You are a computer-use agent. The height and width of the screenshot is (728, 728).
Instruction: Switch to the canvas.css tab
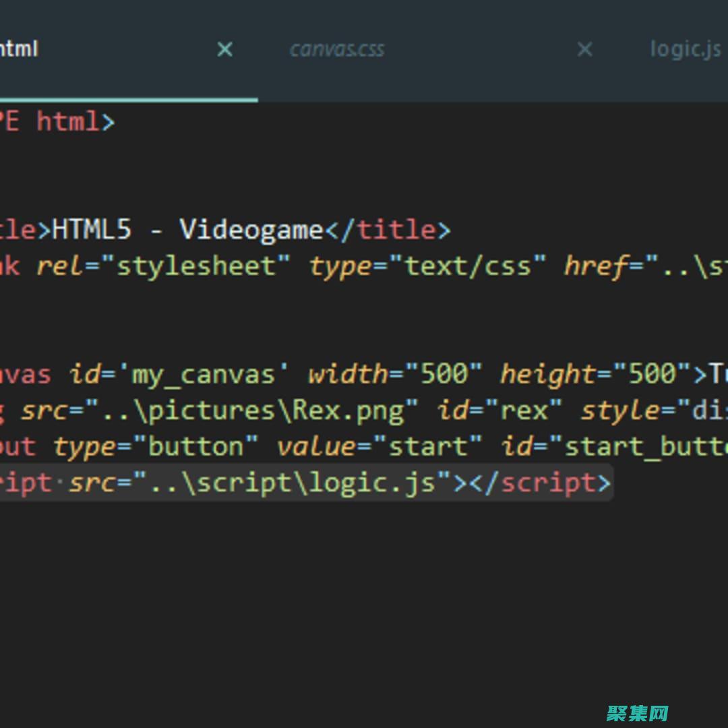336,49
